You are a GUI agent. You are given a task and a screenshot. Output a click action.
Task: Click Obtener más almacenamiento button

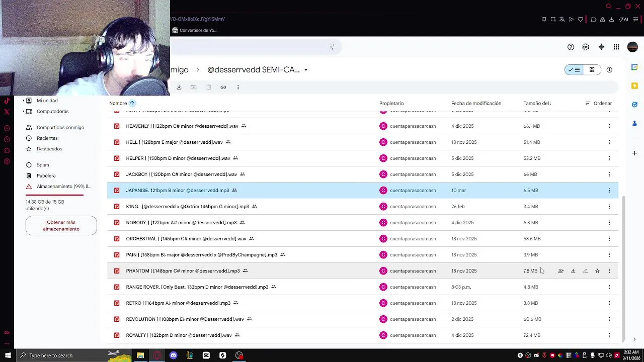click(x=61, y=226)
